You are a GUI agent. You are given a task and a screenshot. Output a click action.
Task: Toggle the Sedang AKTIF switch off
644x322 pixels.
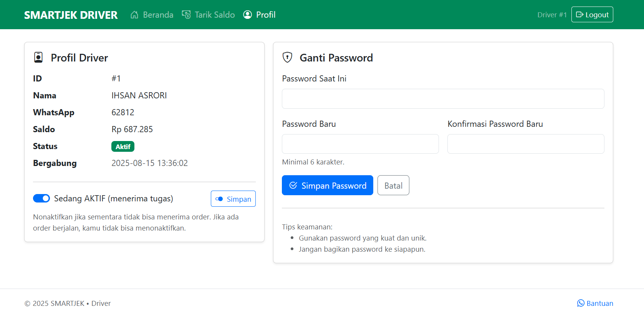[41, 198]
